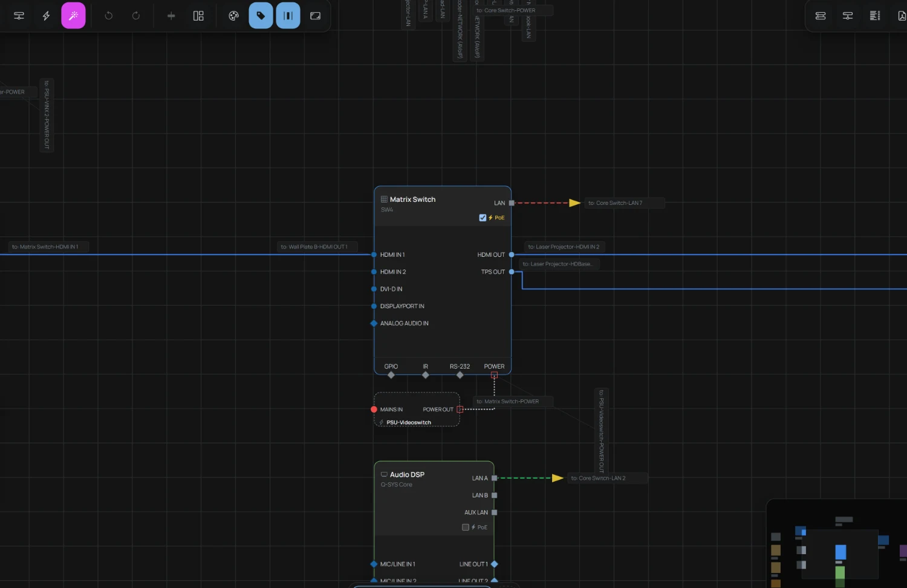Viewport: 907px width, 588px height.
Task: Select the Q-SYS Core model label
Action: [396, 485]
